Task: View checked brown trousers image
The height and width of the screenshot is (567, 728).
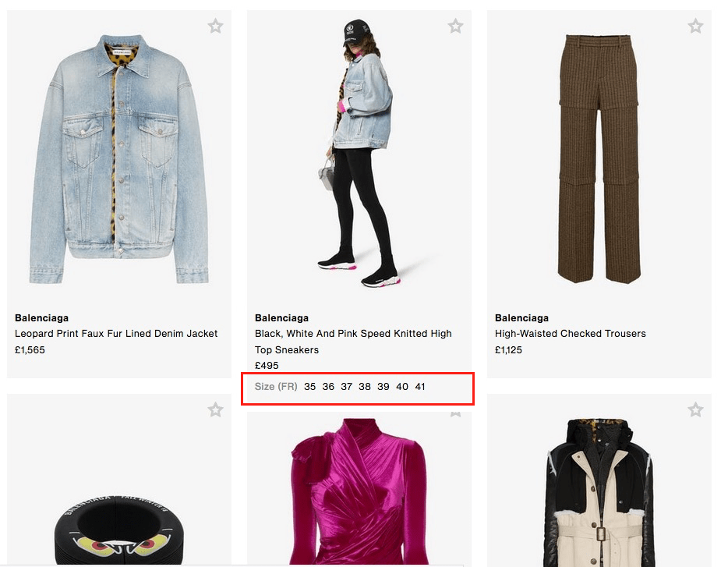Action: (599, 158)
